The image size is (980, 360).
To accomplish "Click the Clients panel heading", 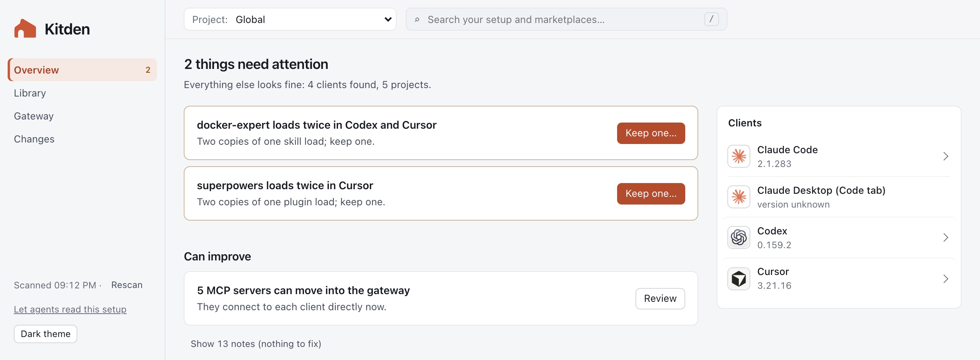I will [x=745, y=123].
